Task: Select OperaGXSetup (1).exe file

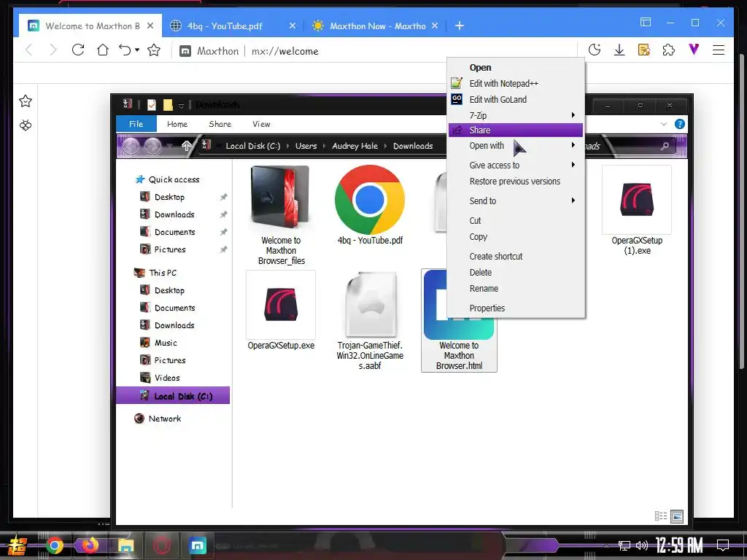Action: click(637, 211)
